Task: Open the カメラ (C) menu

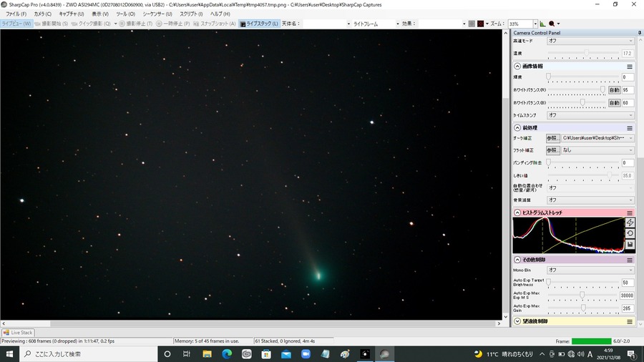Action: pyautogui.click(x=43, y=14)
